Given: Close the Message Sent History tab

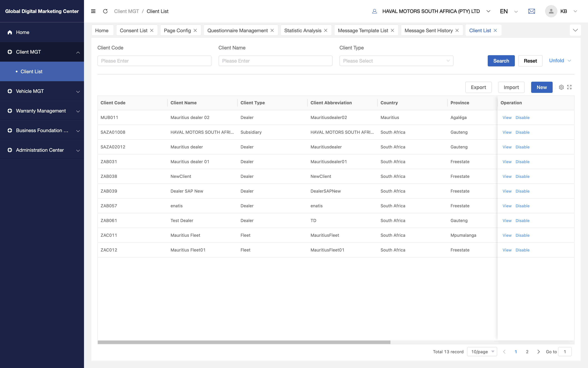Looking at the screenshot, I should click(457, 30).
